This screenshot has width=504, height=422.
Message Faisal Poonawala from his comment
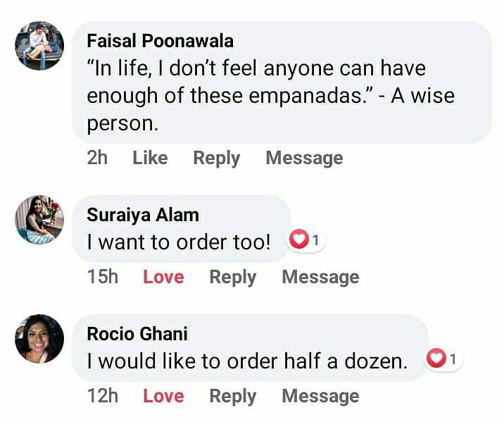[304, 158]
